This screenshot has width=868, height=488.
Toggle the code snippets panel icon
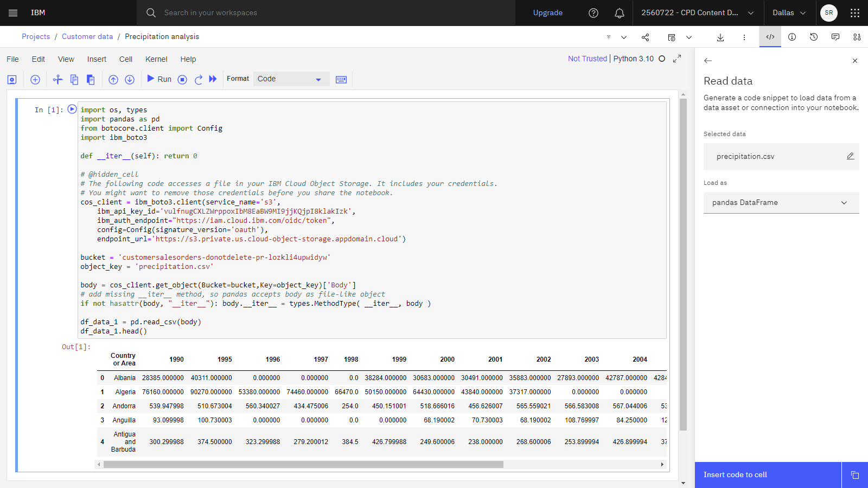pos(770,37)
